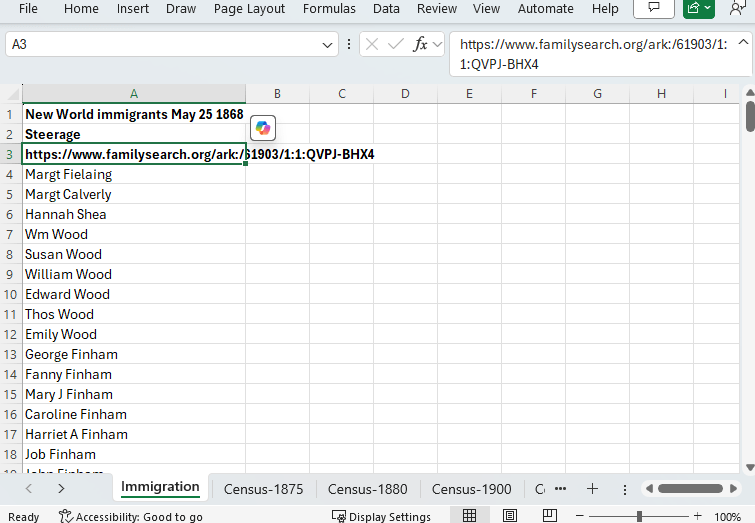Open the Formulas ribbon tab
Image resolution: width=755 pixels, height=523 pixels.
coord(329,9)
